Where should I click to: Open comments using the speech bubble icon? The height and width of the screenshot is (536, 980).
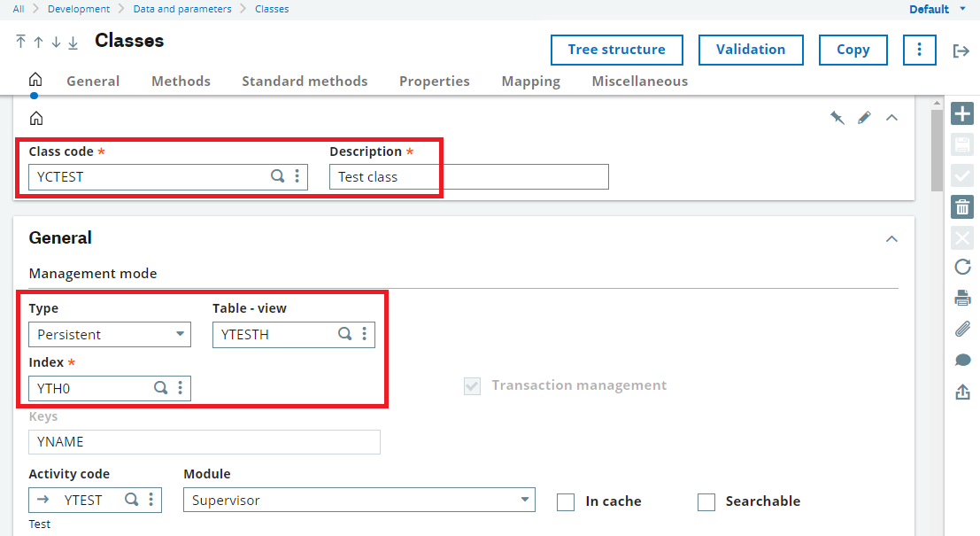[961, 360]
